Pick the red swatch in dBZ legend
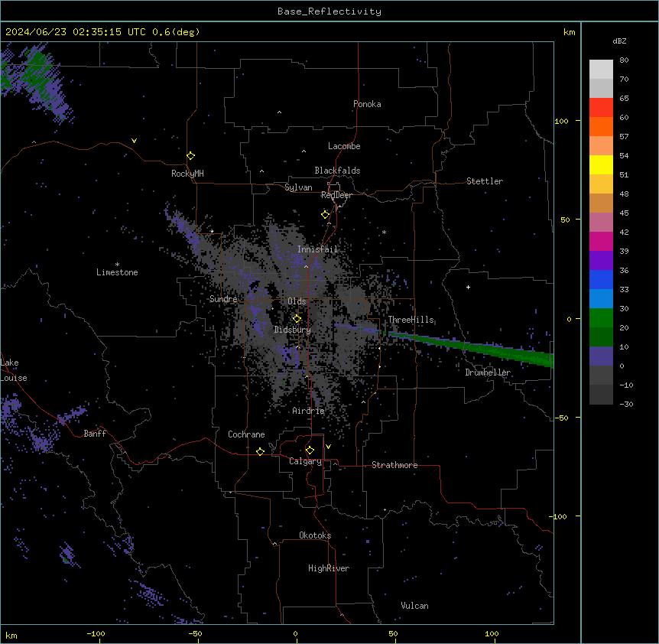 (601, 108)
